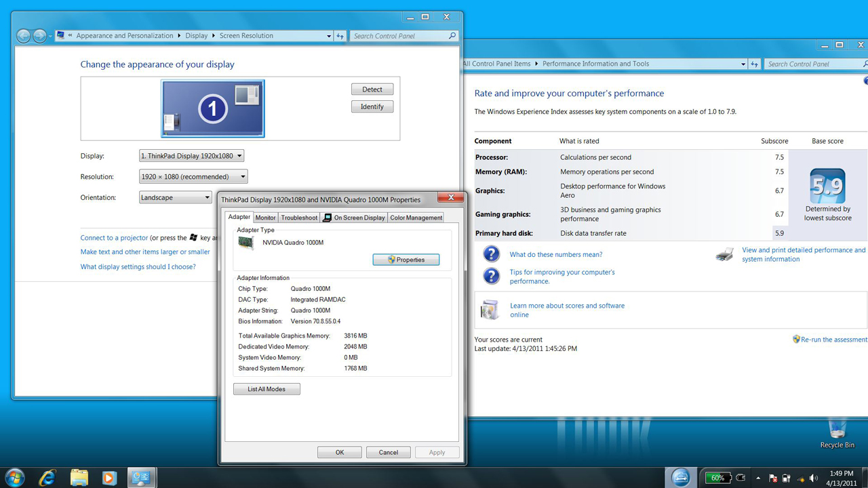The image size is (868, 488).
Task: Open adapter Properties button
Action: click(406, 260)
